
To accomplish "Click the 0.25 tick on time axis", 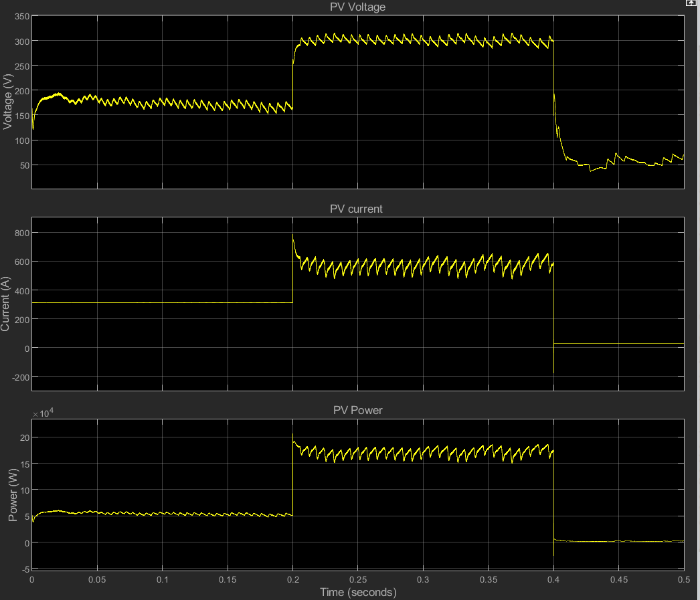I will (358, 579).
